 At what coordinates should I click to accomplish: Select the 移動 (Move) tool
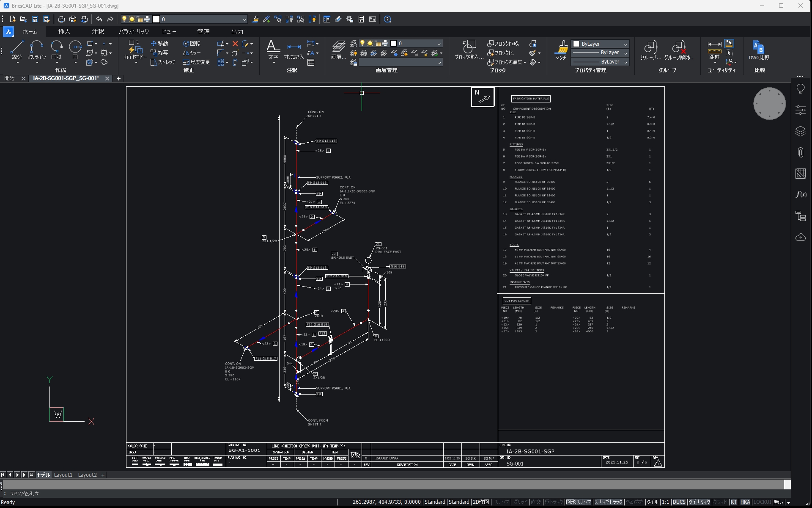tap(159, 43)
